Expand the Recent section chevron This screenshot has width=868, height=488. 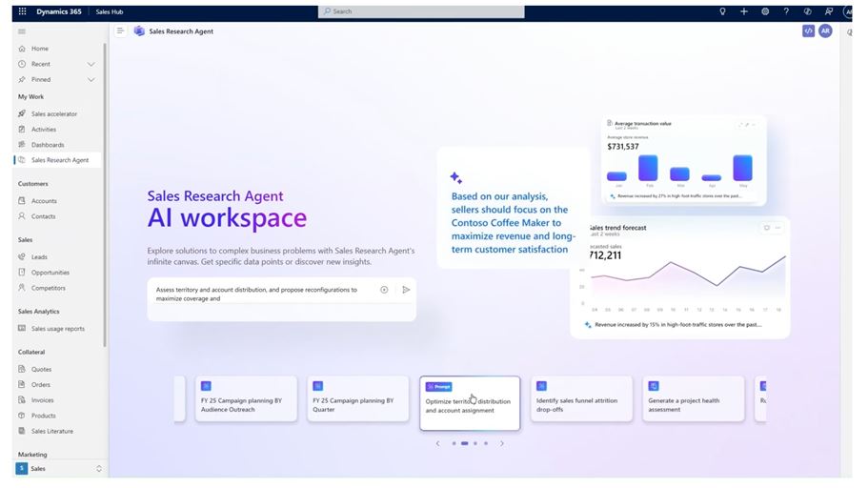pos(91,64)
